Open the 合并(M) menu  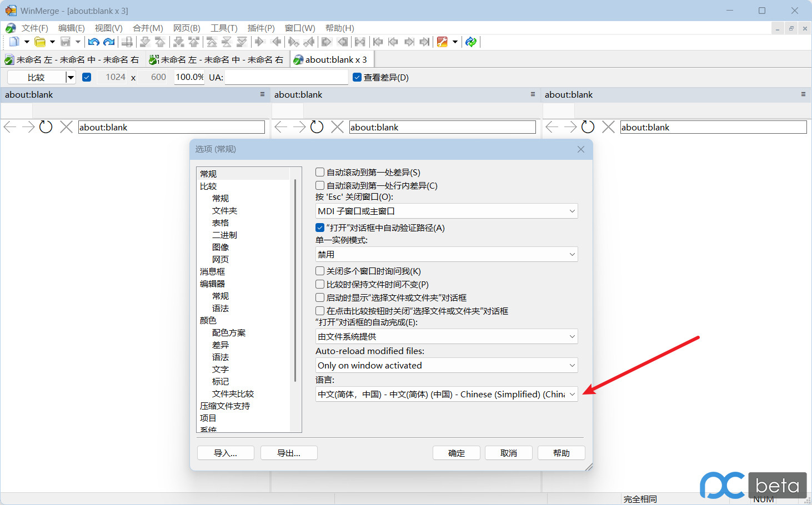[x=148, y=28]
